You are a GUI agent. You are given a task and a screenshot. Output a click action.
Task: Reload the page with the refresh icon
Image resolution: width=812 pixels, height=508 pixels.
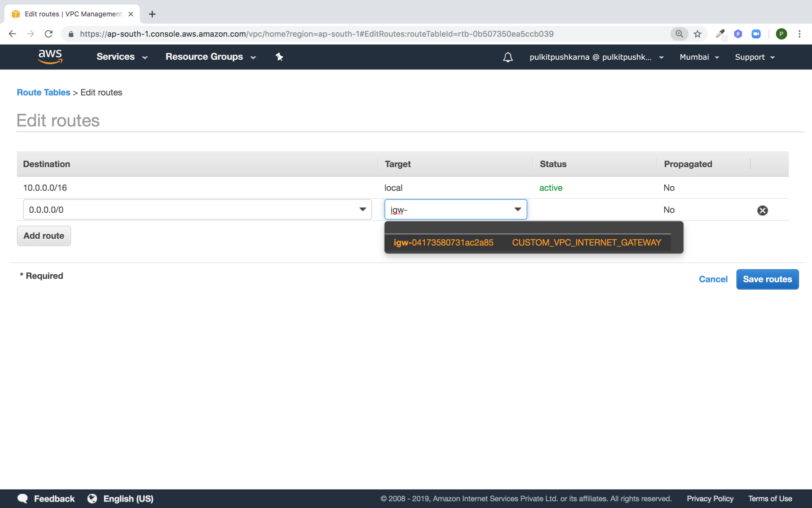point(48,34)
